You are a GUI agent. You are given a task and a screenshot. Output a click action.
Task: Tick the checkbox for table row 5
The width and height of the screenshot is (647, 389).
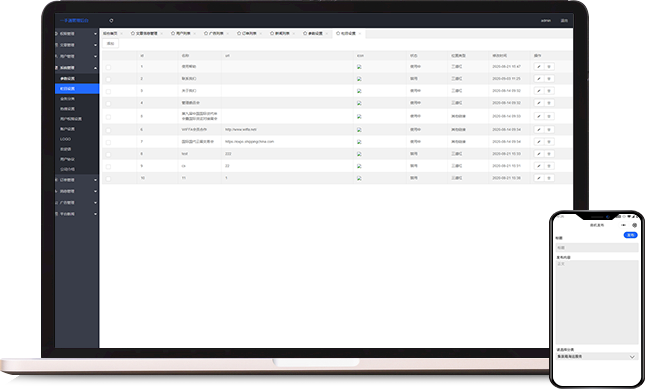(108, 117)
